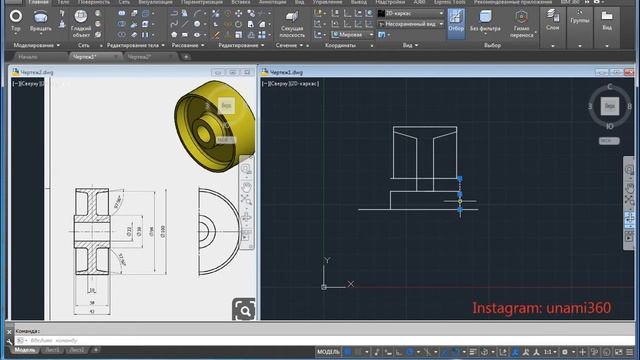Click the Clean Screen status bar icon
Screen dimensions: 640x360
pyautogui.click(x=619, y=352)
